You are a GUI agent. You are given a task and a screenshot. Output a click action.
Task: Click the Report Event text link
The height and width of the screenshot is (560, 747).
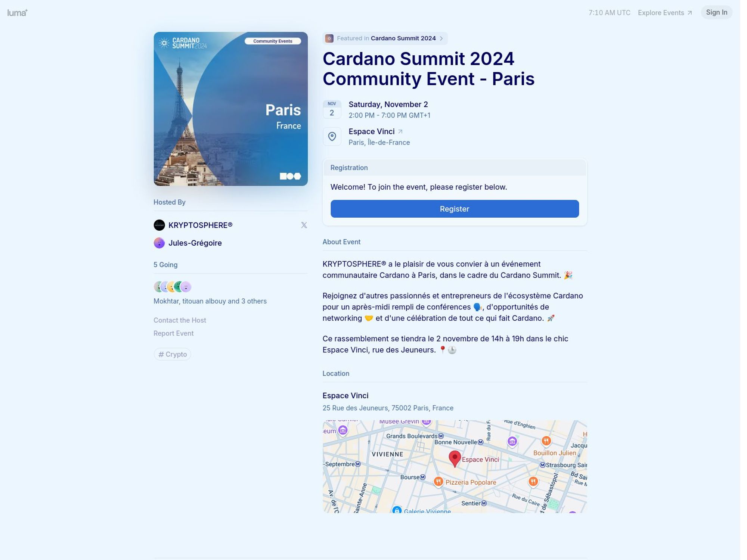(174, 333)
